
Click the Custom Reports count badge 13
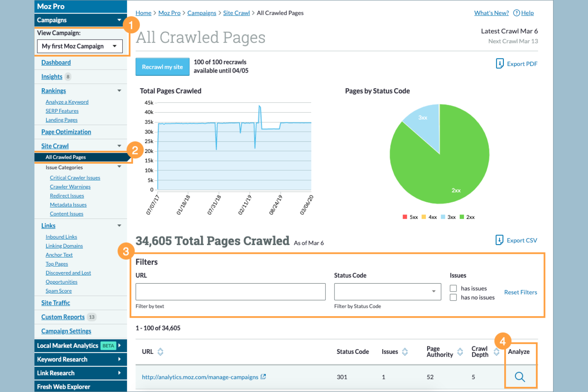pyautogui.click(x=92, y=317)
